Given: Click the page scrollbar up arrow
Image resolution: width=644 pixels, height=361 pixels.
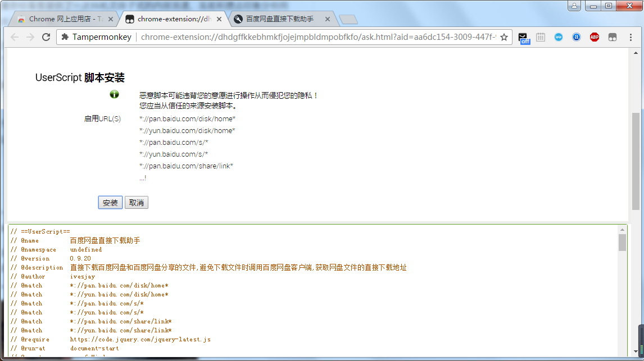Looking at the screenshot, I should [636, 53].
